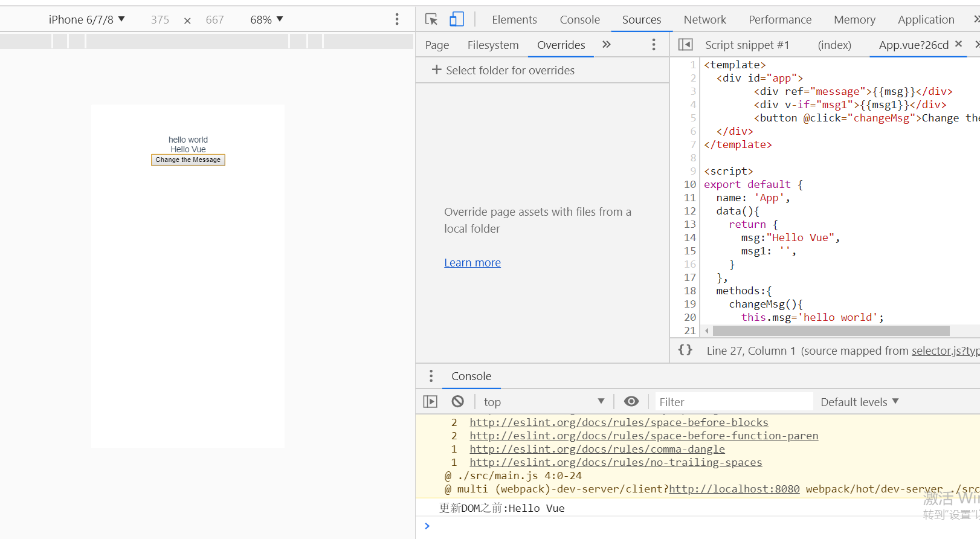Click the console Filter input field

(734, 402)
